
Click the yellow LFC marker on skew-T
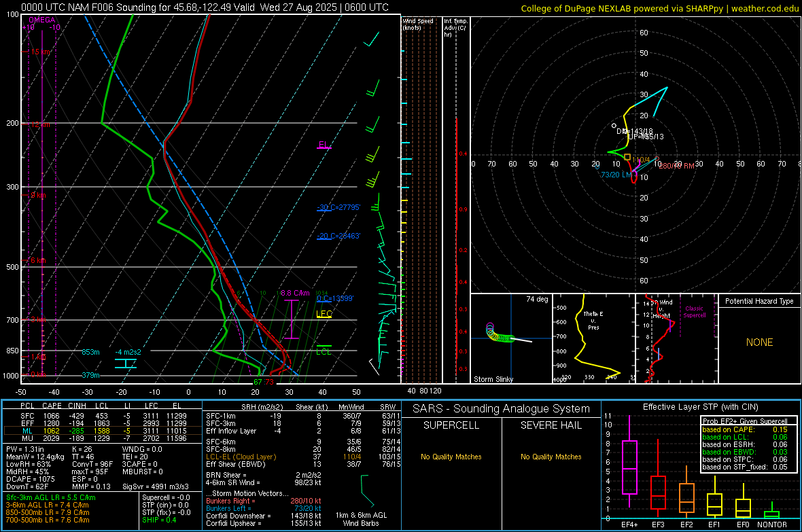tap(324, 314)
